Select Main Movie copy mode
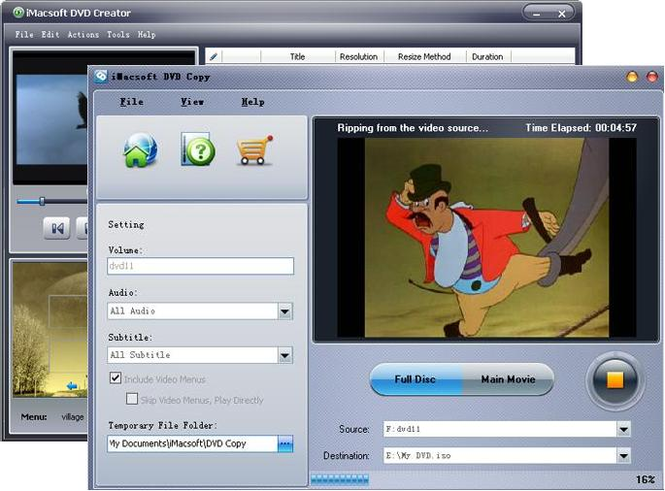Viewport: 665px width, 491px height. [x=508, y=379]
